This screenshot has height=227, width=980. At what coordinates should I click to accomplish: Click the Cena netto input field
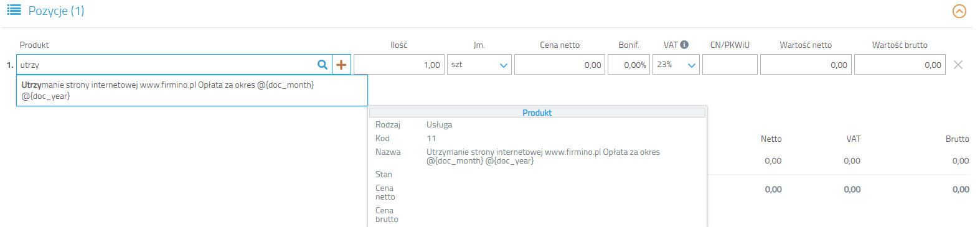[560, 65]
